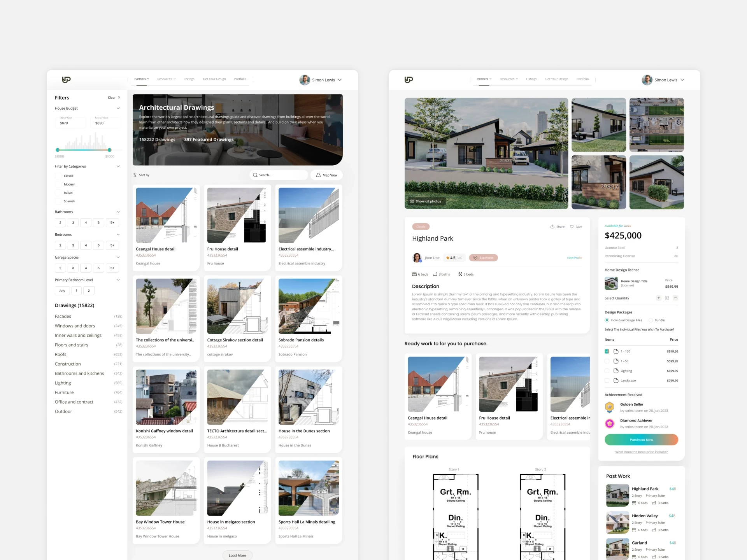Click the Sort by filter icon

[x=135, y=175]
